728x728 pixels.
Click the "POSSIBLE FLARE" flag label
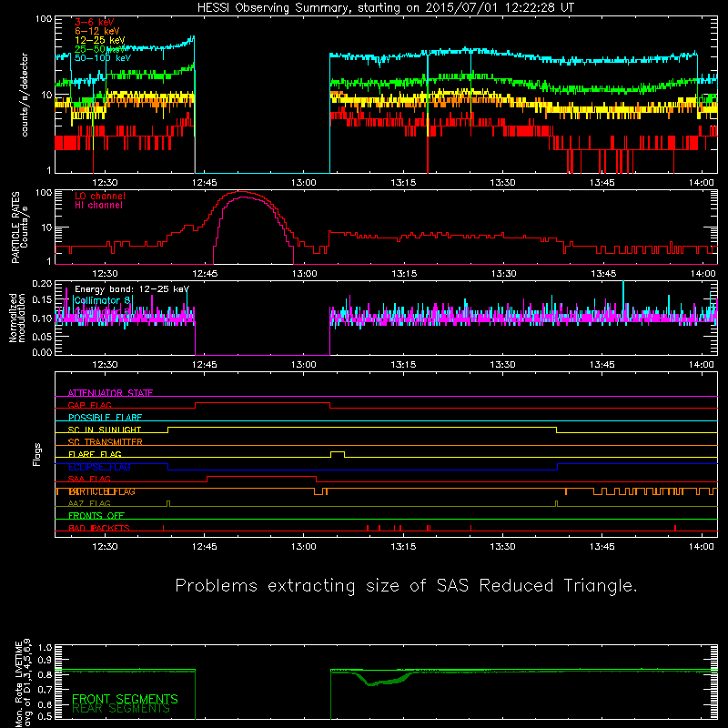point(105,418)
